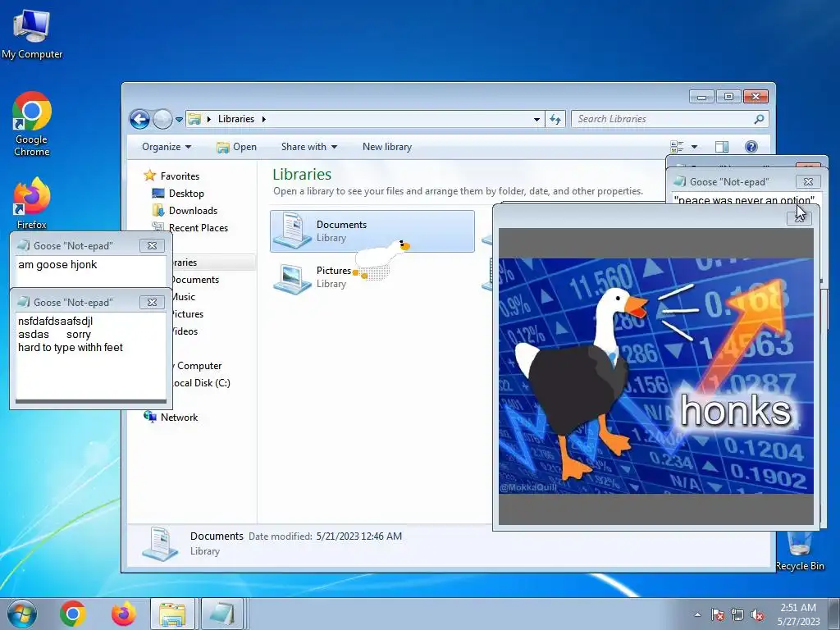The height and width of the screenshot is (630, 840).
Task: Open recent pages dropdown arrow
Action: point(179,120)
